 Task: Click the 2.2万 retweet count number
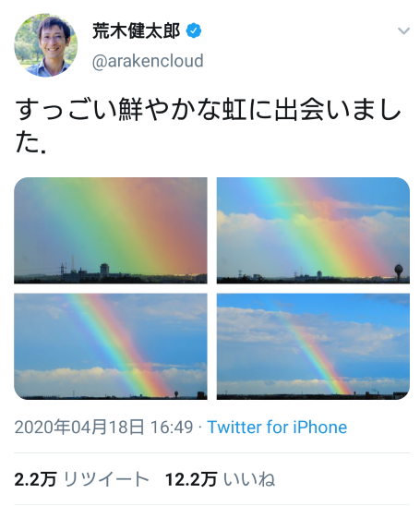(35, 479)
